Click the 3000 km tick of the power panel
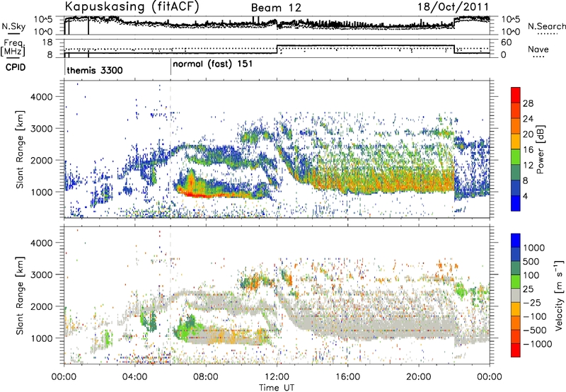566x392 pixels. click(x=41, y=129)
